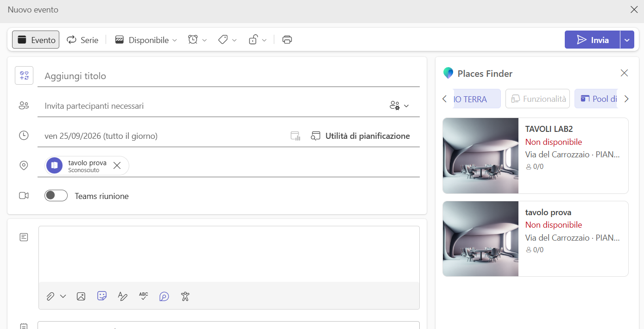Click the pen drawing icon in the editor toolbar

(x=123, y=296)
